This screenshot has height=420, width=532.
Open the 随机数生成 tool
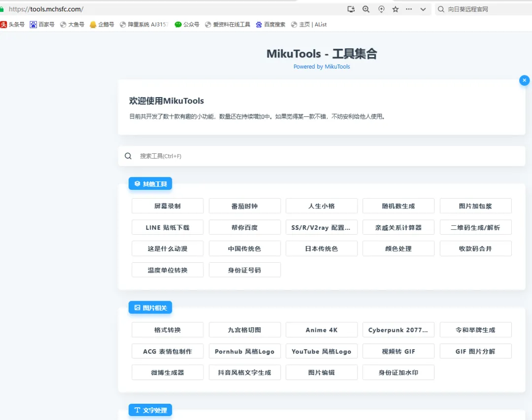[x=399, y=206]
